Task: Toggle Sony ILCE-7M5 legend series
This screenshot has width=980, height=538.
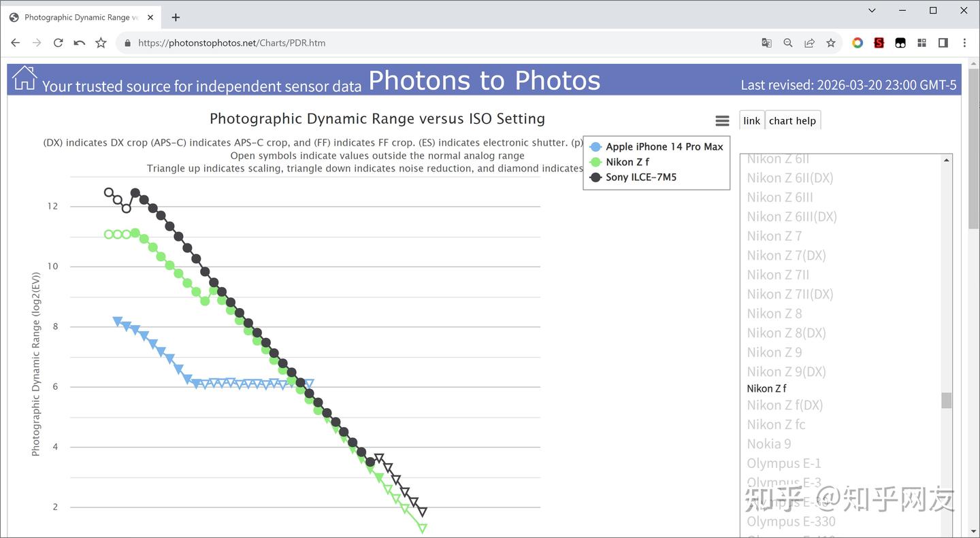Action: click(633, 177)
